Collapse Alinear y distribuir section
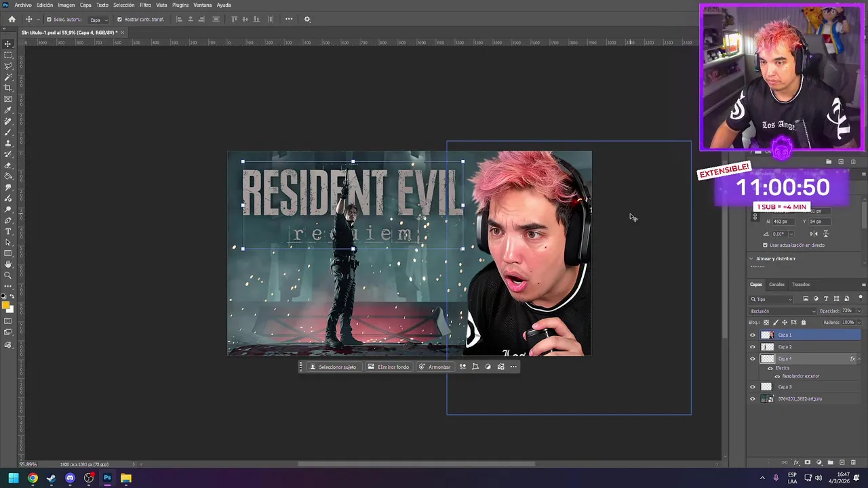The height and width of the screenshot is (488, 868). click(751, 259)
